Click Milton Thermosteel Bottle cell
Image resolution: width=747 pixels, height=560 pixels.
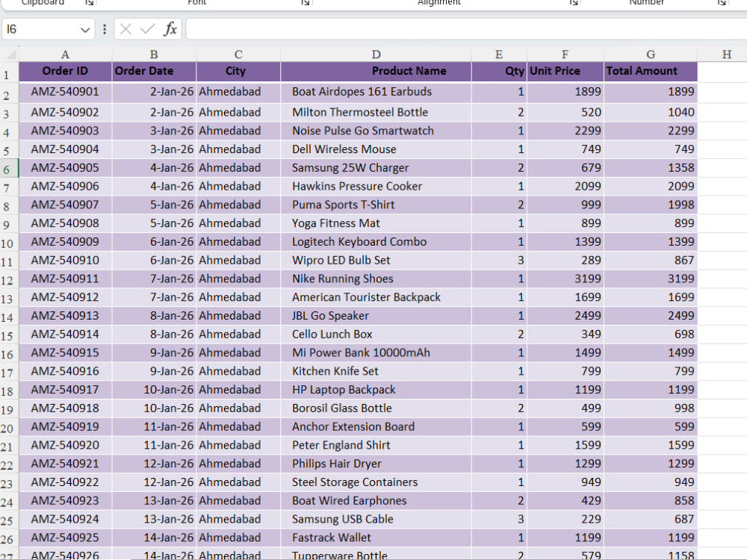coord(376,113)
